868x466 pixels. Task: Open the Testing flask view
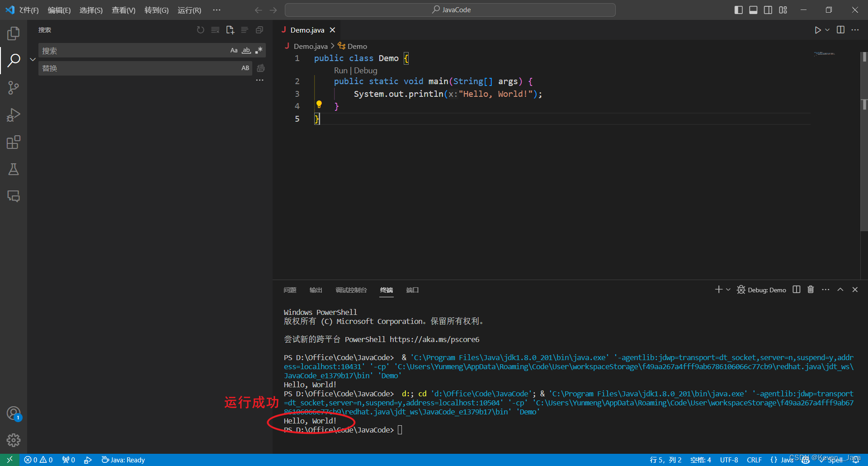pos(14,169)
